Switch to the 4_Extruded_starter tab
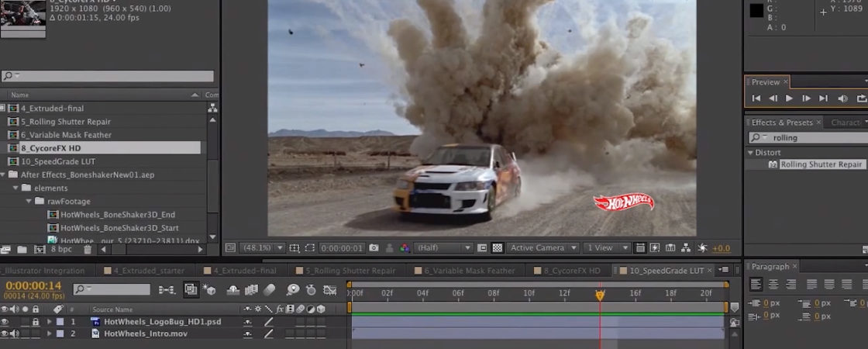868x349 pixels. coord(150,271)
